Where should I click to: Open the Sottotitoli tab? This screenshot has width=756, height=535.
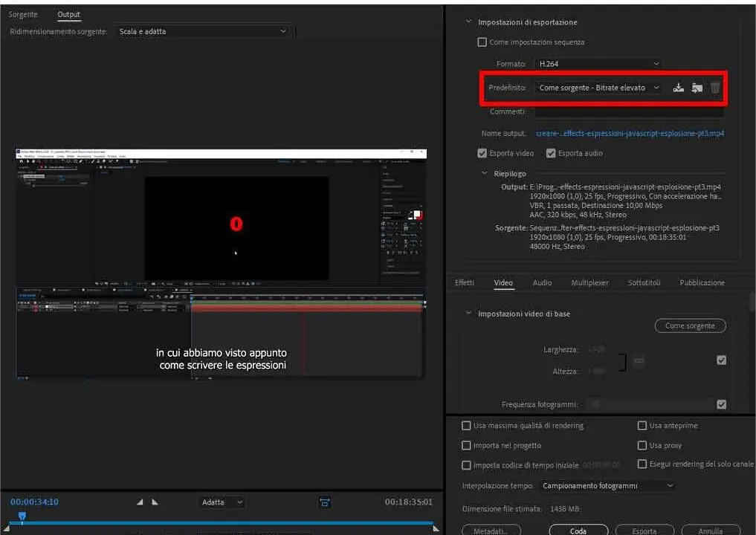(x=644, y=283)
